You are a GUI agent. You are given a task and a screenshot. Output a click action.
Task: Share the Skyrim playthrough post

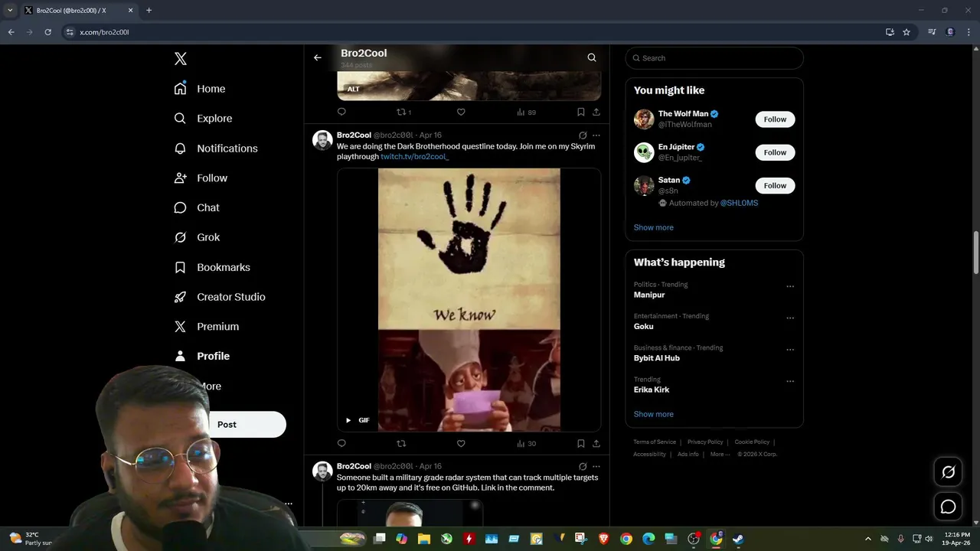pos(596,443)
